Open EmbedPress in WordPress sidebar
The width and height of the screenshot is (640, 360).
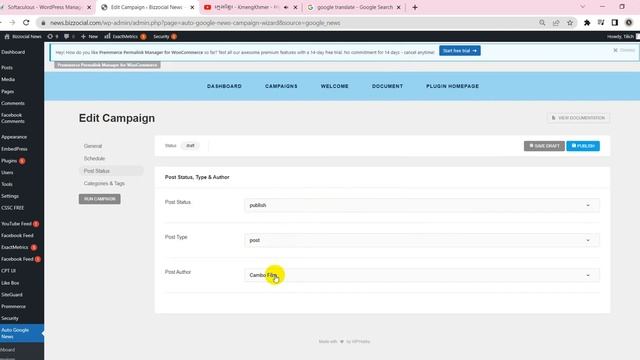point(14,149)
